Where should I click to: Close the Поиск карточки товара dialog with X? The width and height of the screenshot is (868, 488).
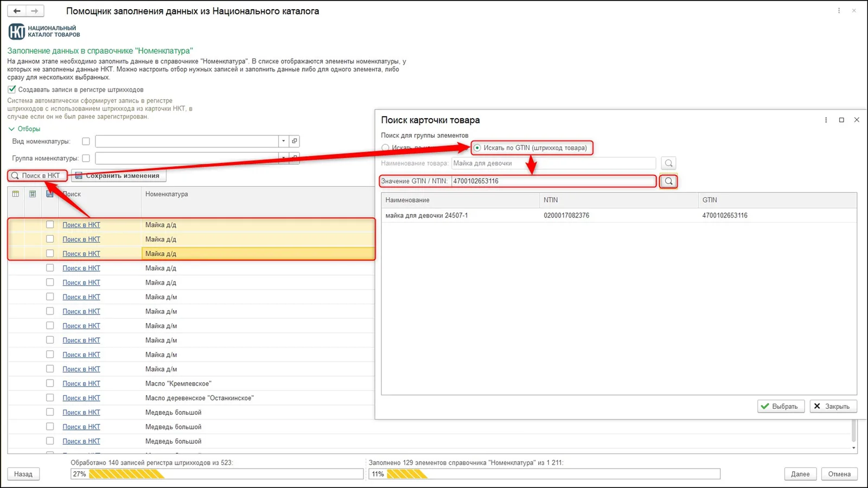[x=857, y=120]
